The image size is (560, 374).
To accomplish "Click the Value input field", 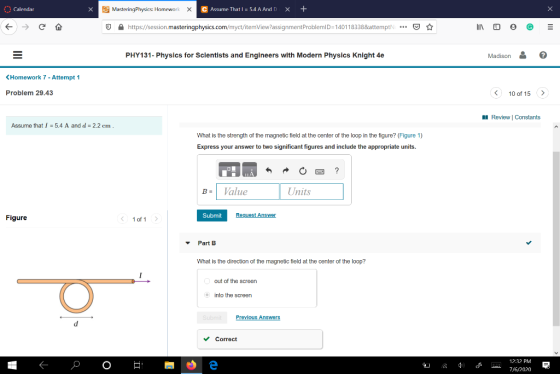I will (x=248, y=191).
